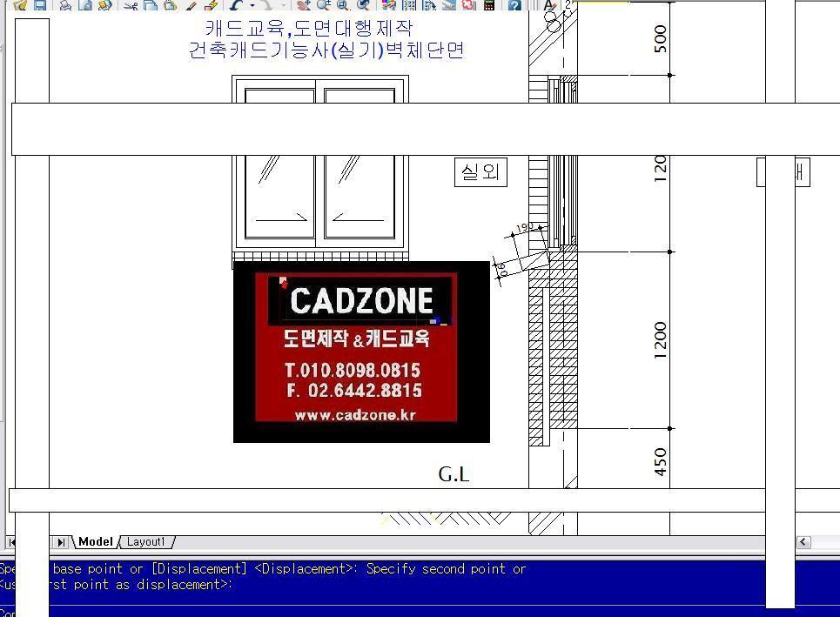Screen dimensions: 840x617
Task: Open the Markup Set Manager icon
Action: click(x=469, y=5)
